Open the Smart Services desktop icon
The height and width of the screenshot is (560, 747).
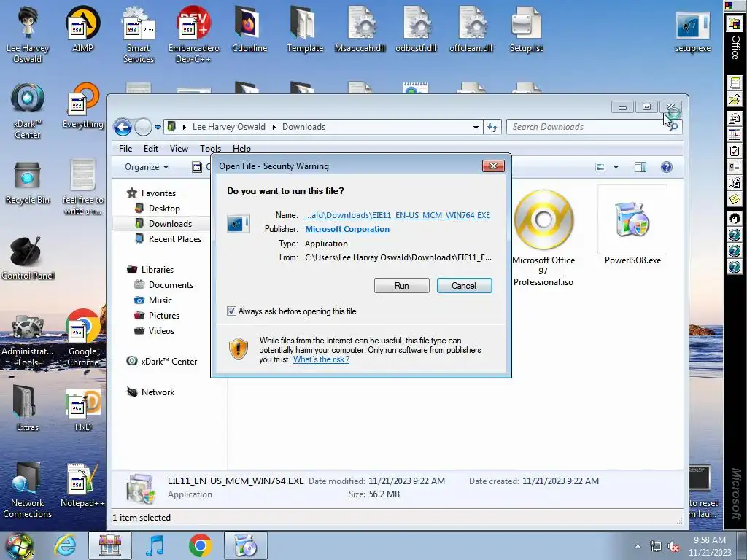138,35
